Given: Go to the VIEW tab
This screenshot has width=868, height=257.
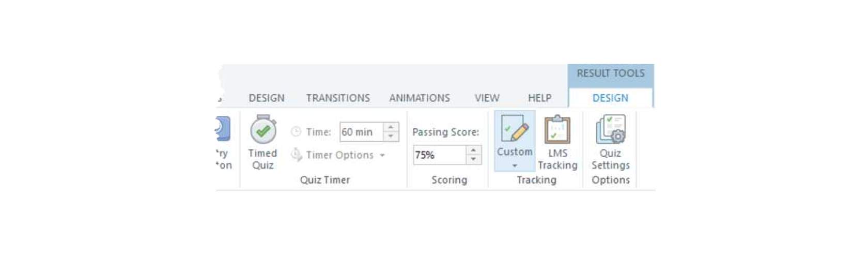Looking at the screenshot, I should click(487, 98).
